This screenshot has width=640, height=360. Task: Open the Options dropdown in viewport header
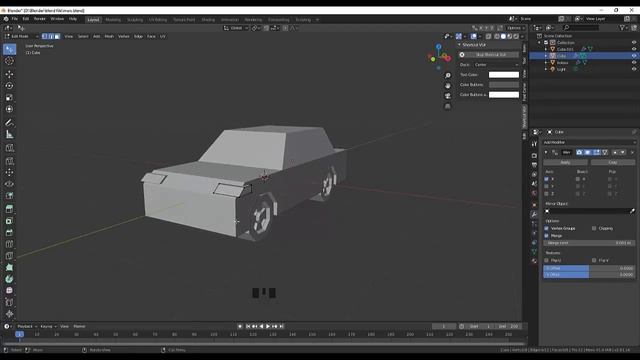pos(515,28)
